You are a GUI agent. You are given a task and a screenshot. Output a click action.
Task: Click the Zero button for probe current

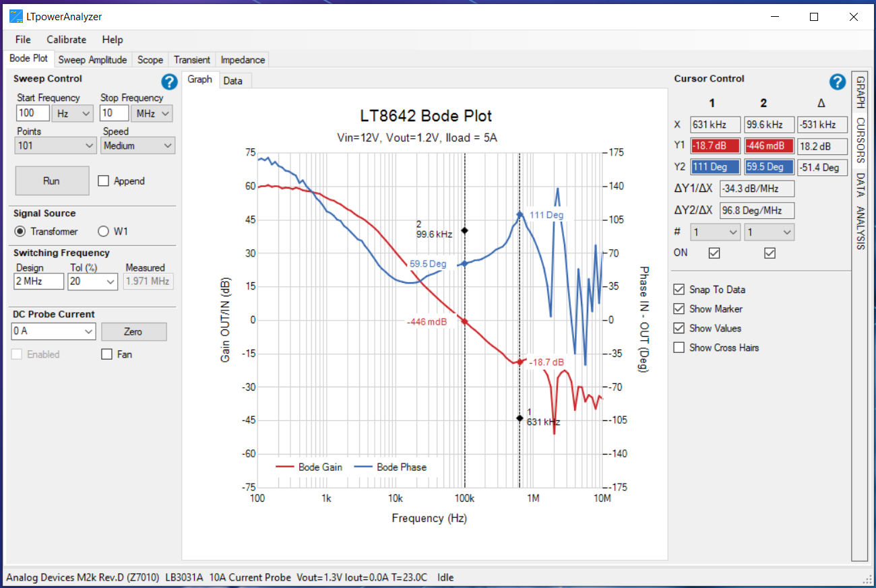(133, 331)
